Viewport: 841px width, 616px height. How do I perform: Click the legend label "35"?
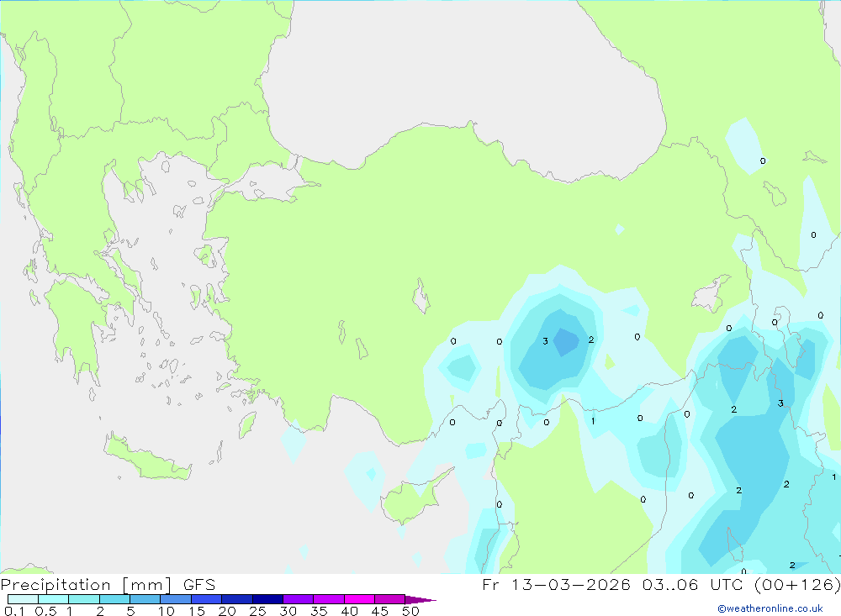point(319,611)
